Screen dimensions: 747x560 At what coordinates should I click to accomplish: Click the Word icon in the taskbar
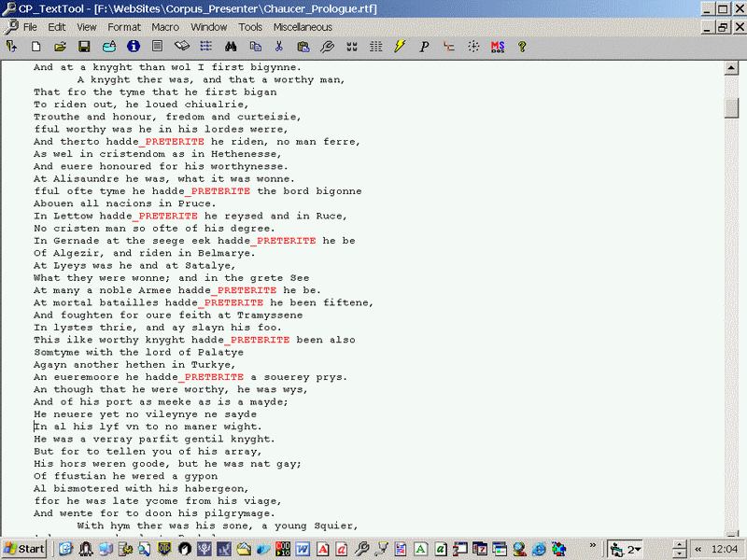click(303, 549)
